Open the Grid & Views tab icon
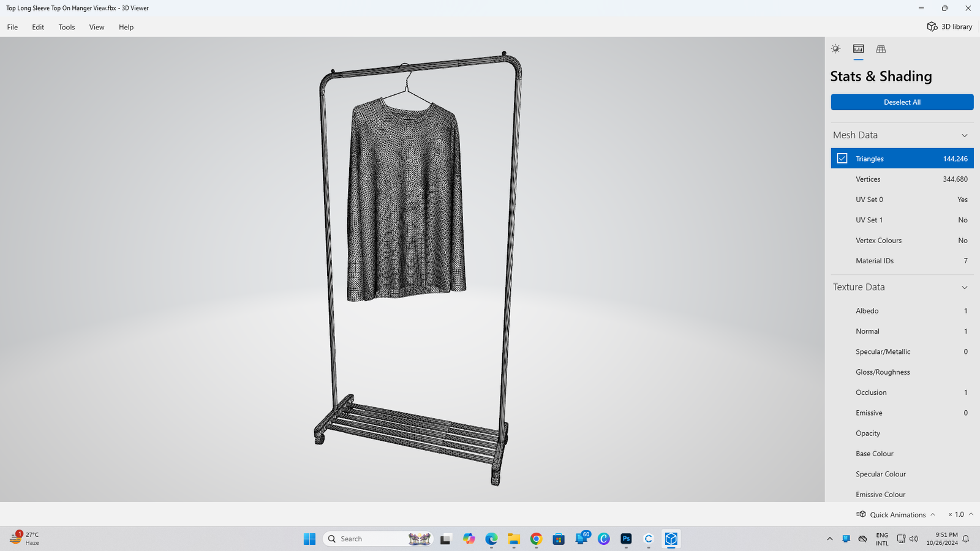Viewport: 980px width, 551px height. [881, 49]
